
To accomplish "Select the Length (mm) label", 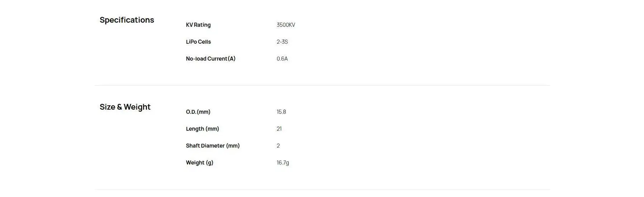I will [x=202, y=129].
